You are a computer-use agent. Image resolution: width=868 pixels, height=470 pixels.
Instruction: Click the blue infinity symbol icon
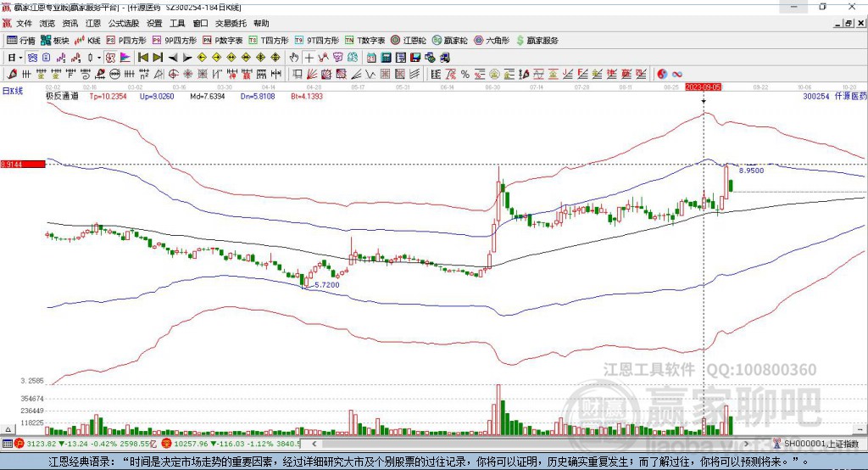pos(676,74)
